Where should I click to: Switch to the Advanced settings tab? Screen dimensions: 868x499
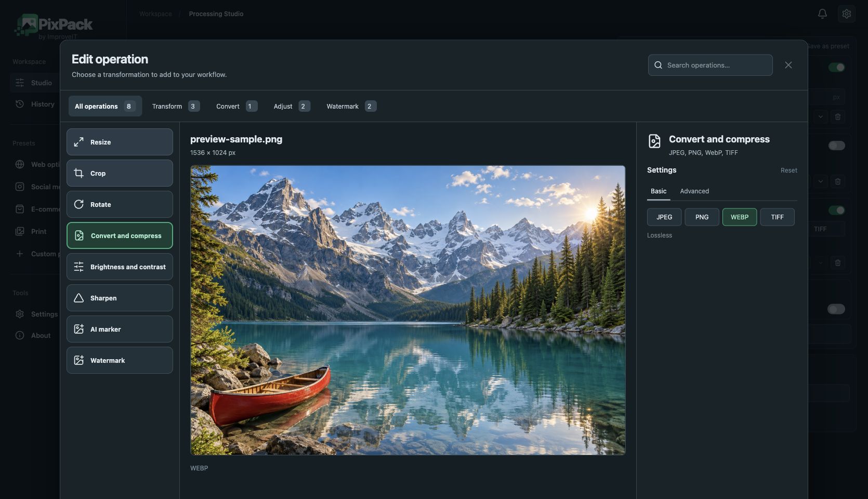694,191
